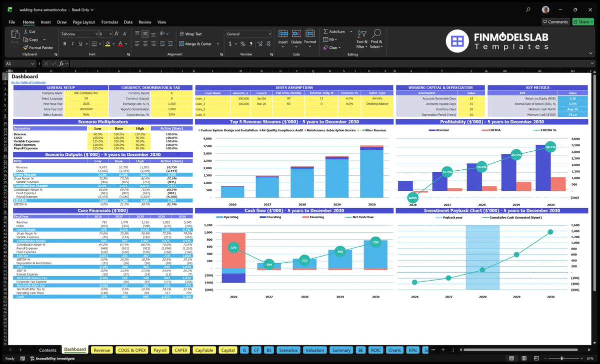Click the Insert cells icon

pyautogui.click(x=283, y=33)
